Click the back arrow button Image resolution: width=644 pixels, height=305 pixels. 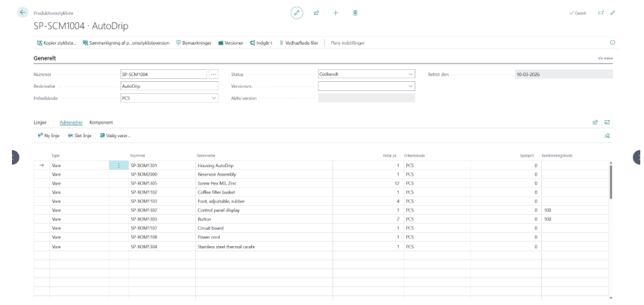click(22, 13)
